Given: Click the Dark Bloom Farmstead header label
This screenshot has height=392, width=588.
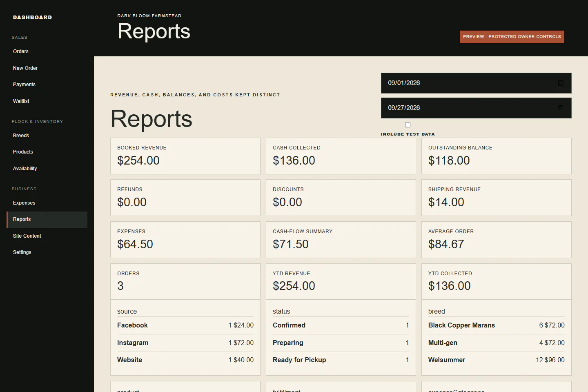Looking at the screenshot, I should coord(149,16).
